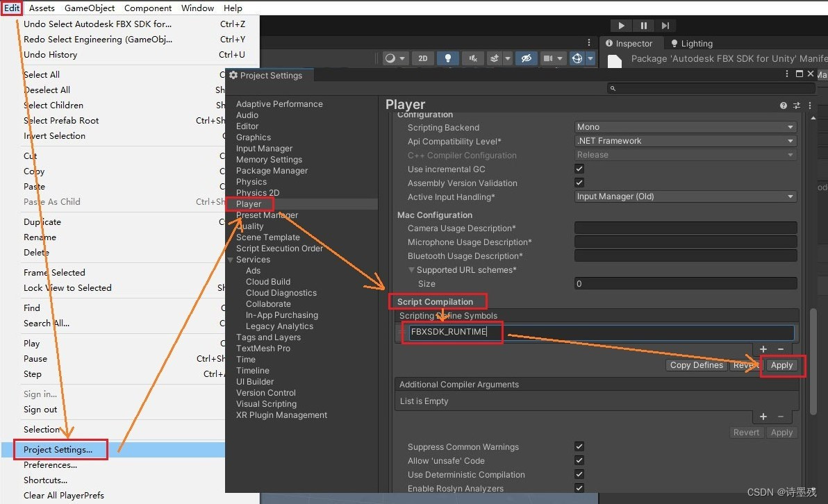This screenshot has width=828, height=504.
Task: Apply the scripting define symbols
Action: (x=781, y=365)
